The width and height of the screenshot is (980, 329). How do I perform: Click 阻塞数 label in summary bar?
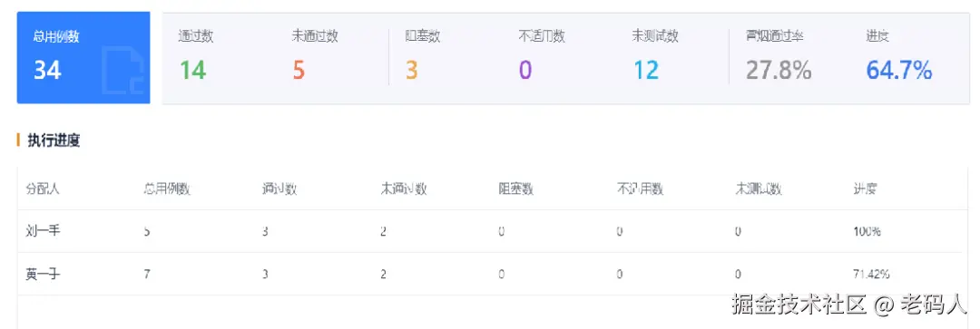pyautogui.click(x=423, y=36)
